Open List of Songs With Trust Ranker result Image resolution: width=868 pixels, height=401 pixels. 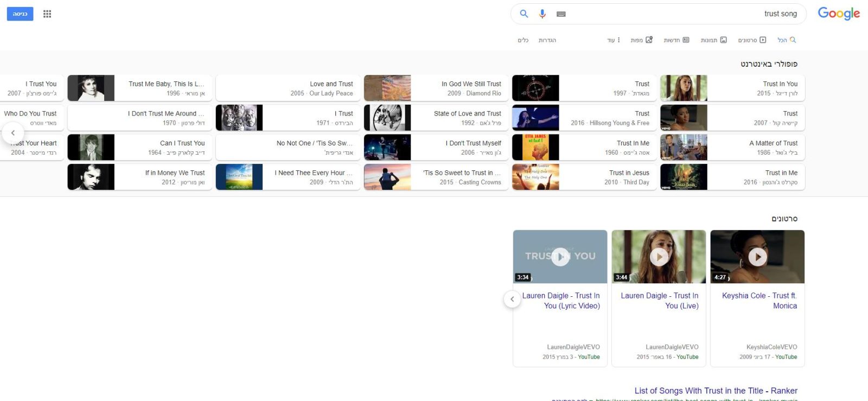(x=716, y=391)
